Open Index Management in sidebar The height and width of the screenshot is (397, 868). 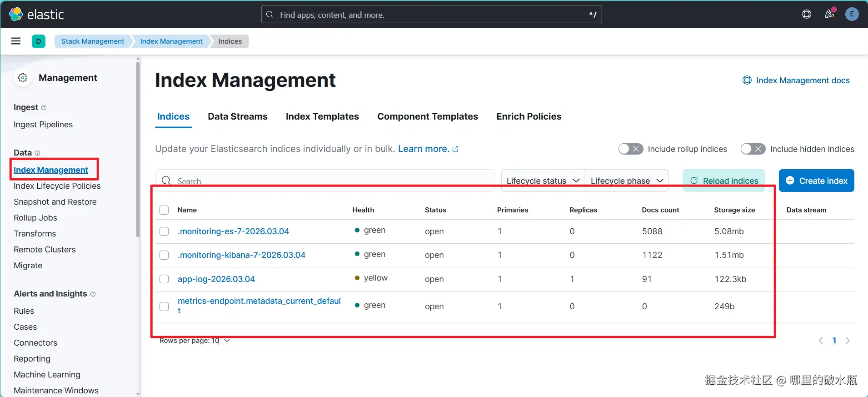coord(51,170)
